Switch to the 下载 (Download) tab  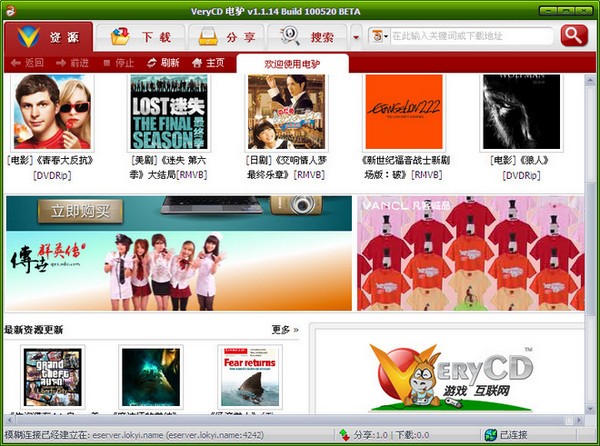(x=140, y=37)
